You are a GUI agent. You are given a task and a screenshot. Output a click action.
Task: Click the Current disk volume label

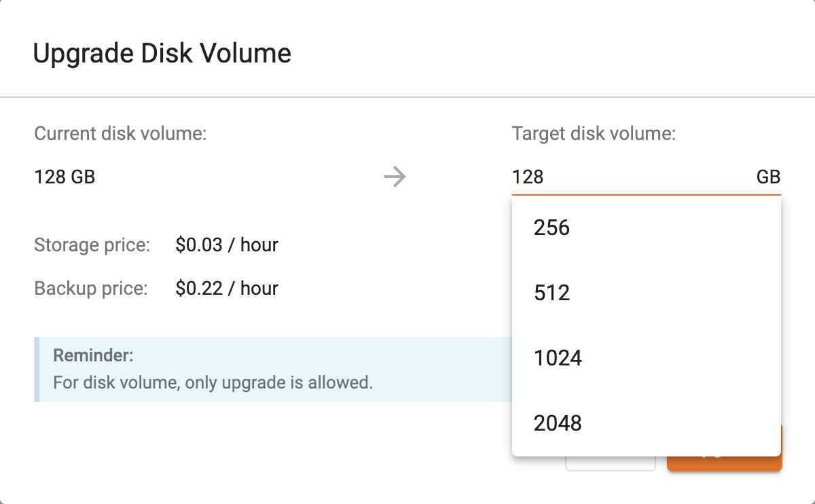click(120, 133)
